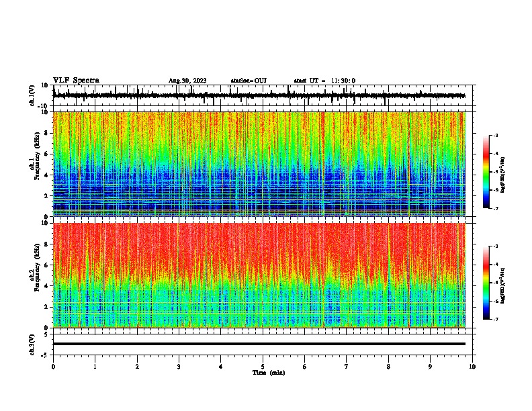The width and height of the screenshot is (532, 411).
Task: Click the "station=OUJ" header label
Action: [249, 81]
